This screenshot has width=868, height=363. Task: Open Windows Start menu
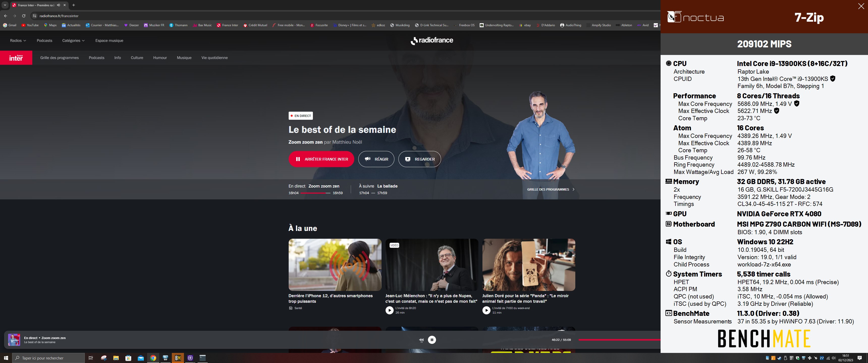pyautogui.click(x=6, y=358)
